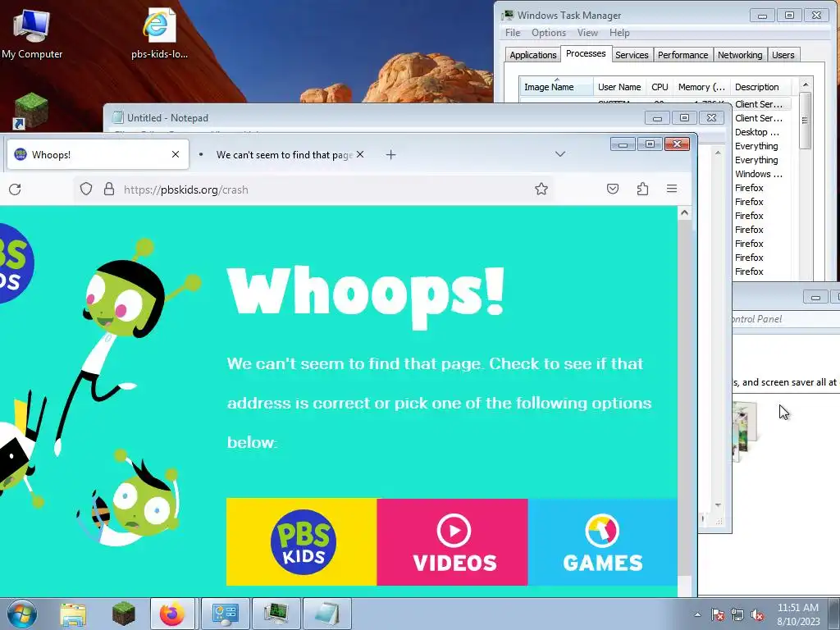Sort processes by Memory column
Viewport: 840px width, 630px height.
701,87
